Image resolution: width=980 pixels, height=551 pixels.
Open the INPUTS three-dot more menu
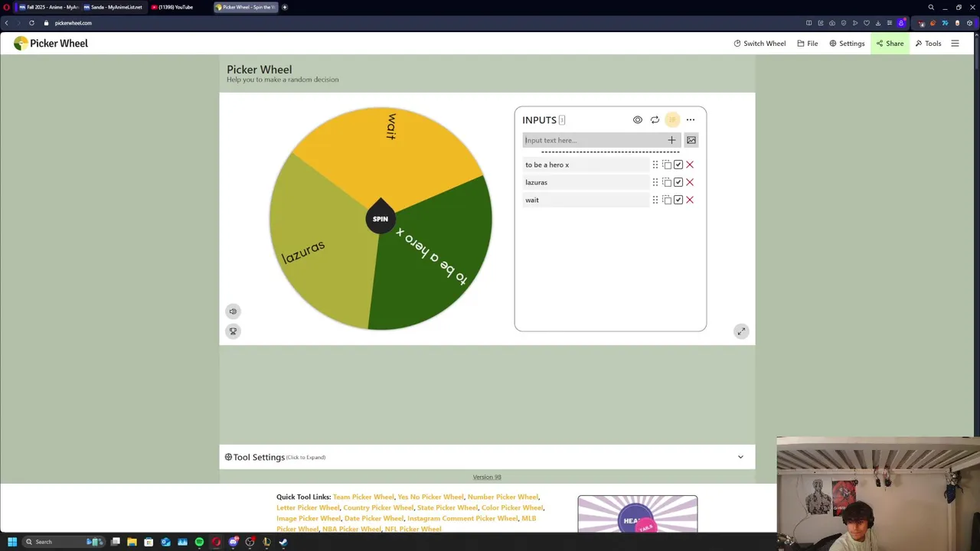(691, 120)
